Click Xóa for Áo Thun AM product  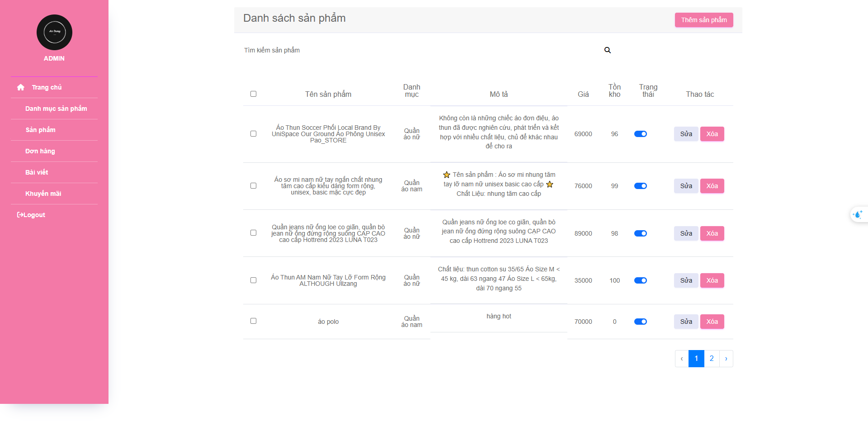pos(712,280)
